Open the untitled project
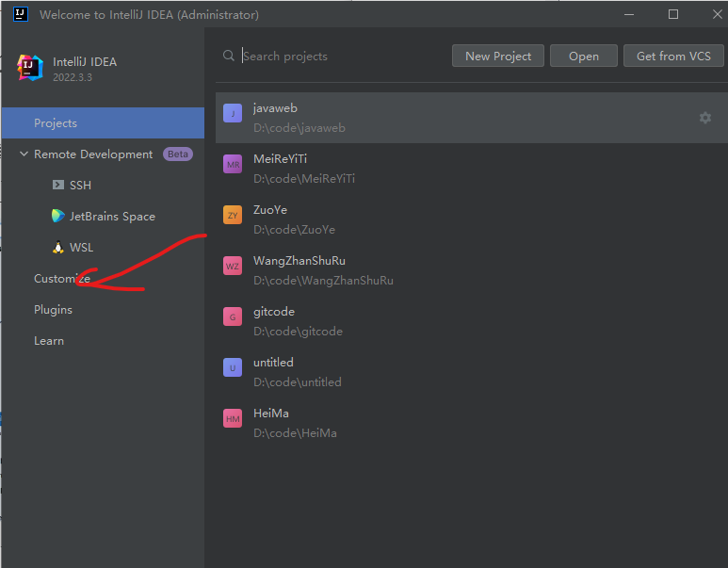The image size is (728, 568). [472, 372]
